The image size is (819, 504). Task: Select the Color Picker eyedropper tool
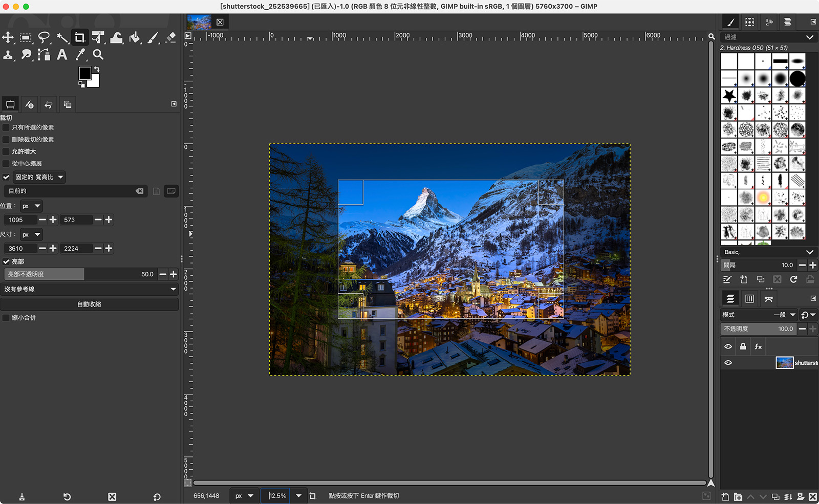tap(80, 55)
